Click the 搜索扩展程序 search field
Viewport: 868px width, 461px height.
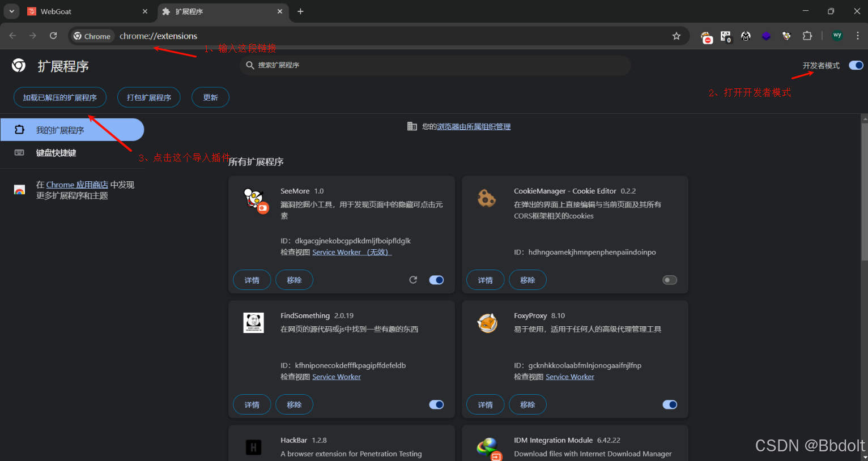(435, 65)
